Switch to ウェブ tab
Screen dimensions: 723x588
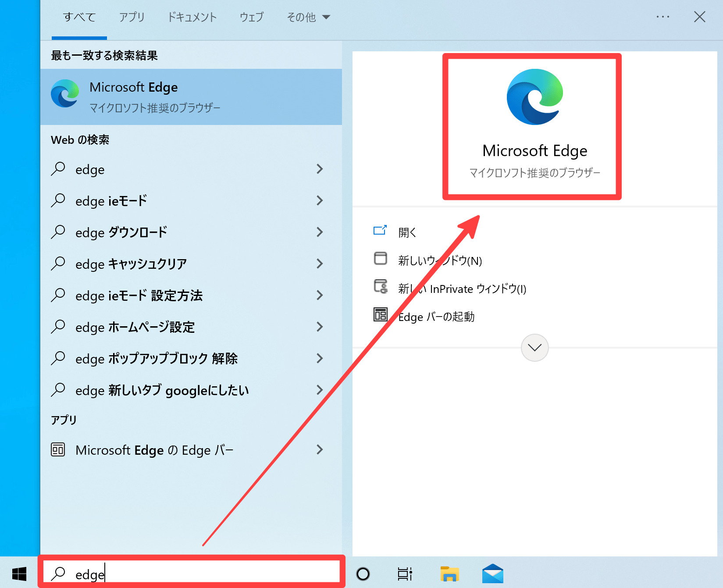tap(252, 17)
